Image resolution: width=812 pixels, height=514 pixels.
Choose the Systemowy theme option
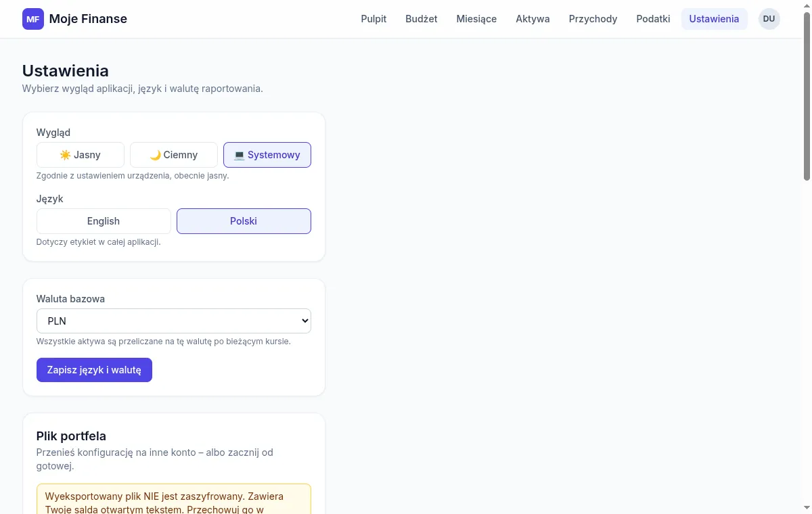click(267, 155)
